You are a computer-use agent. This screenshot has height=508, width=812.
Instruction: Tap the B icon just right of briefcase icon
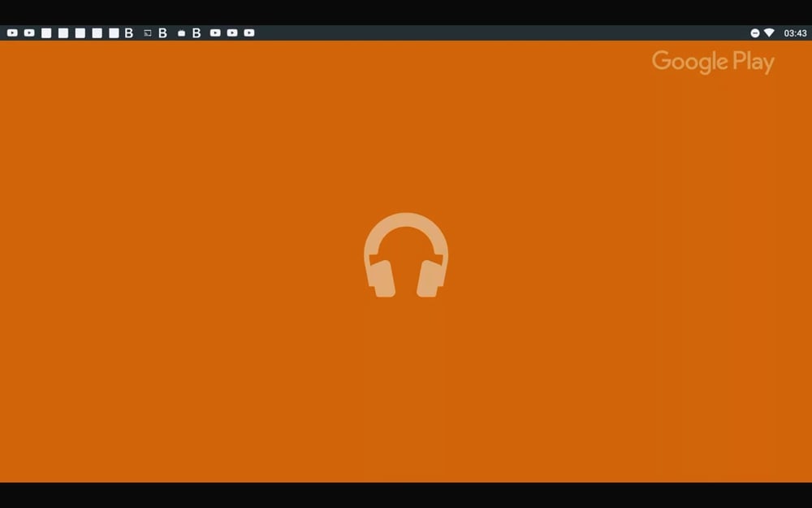click(x=197, y=33)
